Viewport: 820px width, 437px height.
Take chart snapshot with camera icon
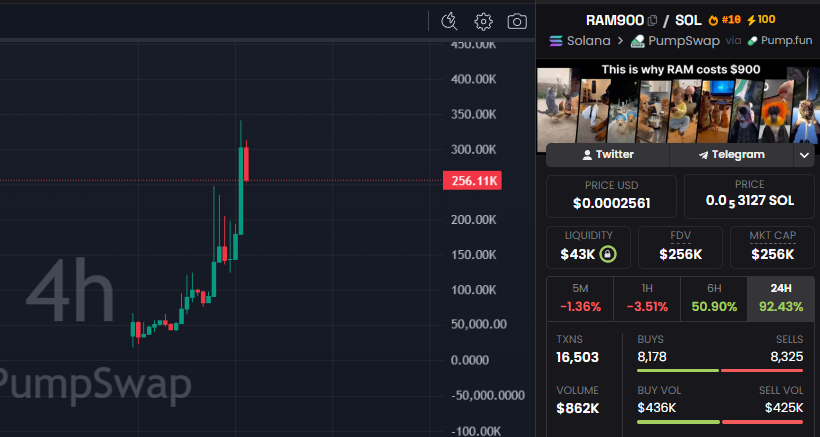pyautogui.click(x=517, y=21)
